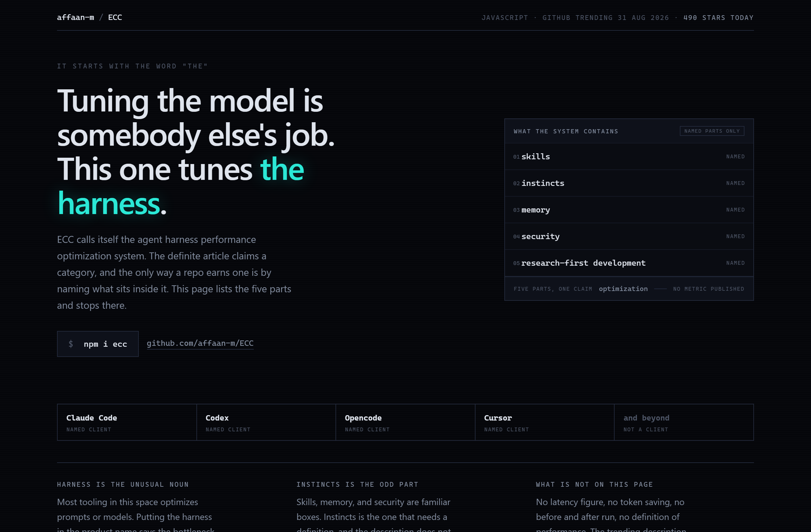Click the NAMED tag on the memory row
Viewport: 811px width, 532px height.
[x=735, y=210]
